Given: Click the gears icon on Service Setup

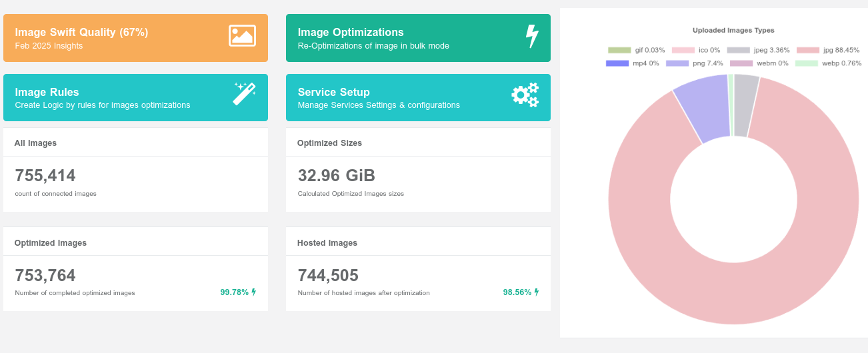Looking at the screenshot, I should [x=525, y=95].
